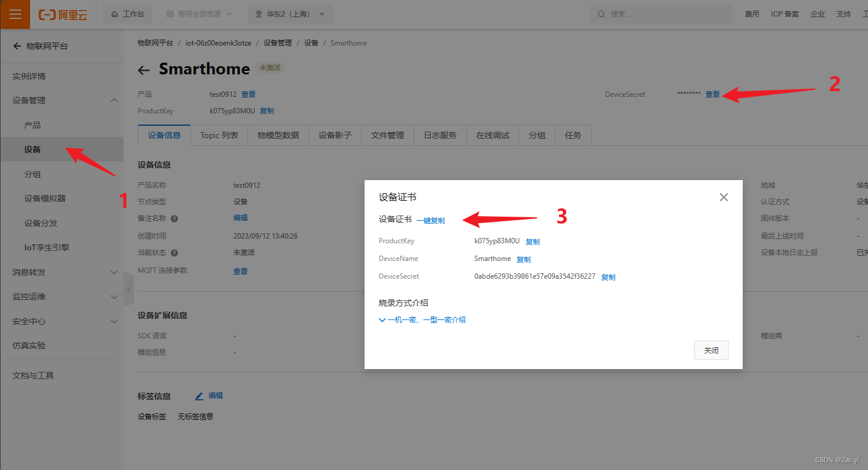Switch to the 文件管理 tab
The image size is (868, 470).
pos(388,135)
